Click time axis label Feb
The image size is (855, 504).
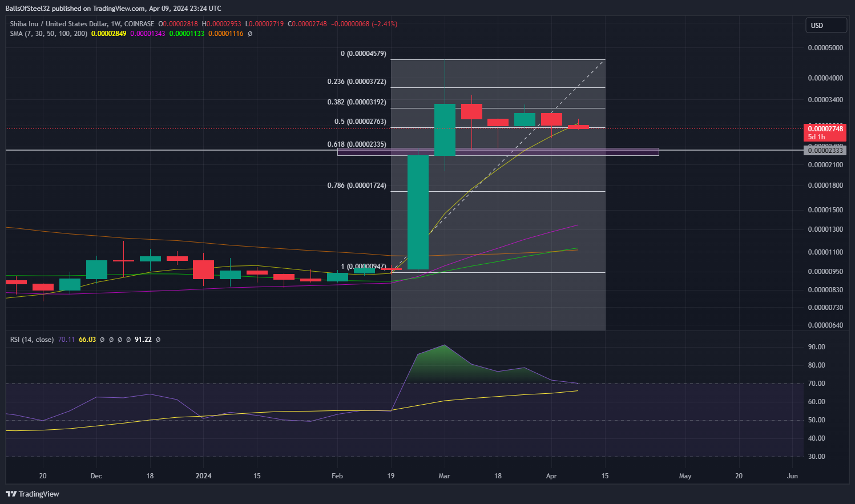[337, 476]
